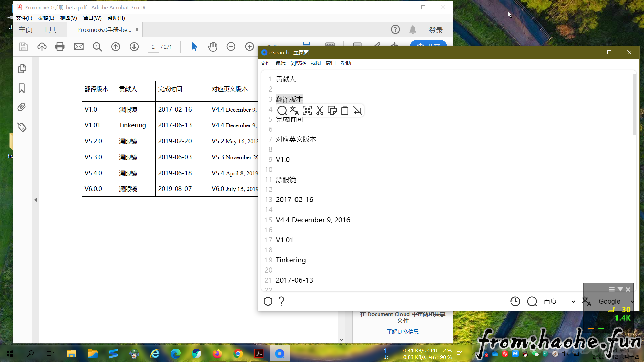Click the Acrobat zoom-out minus icon
This screenshot has height=362, width=644.
[x=231, y=47]
